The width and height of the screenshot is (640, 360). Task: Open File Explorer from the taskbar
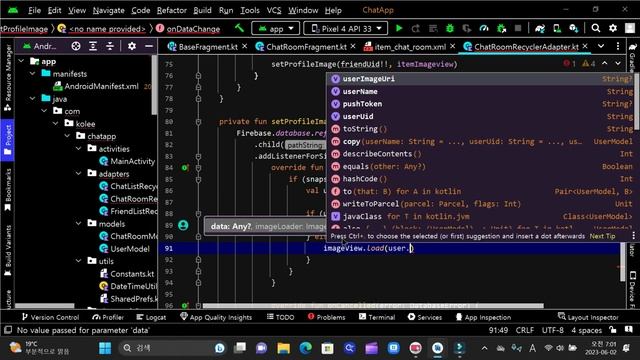283,348
